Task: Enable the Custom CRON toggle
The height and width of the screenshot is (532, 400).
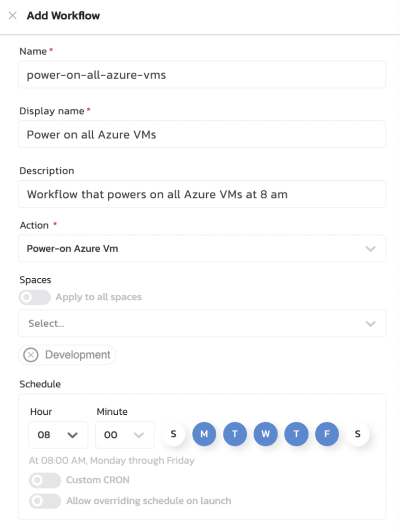Action: (x=45, y=480)
